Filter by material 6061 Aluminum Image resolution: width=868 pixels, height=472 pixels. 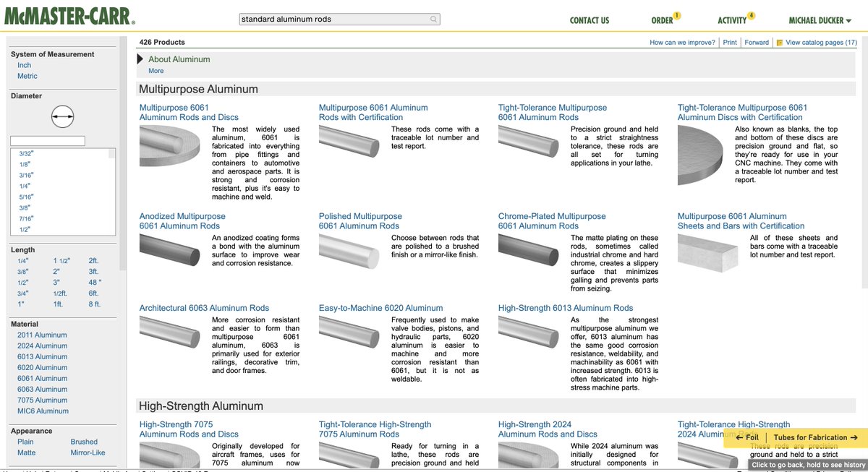[42, 378]
